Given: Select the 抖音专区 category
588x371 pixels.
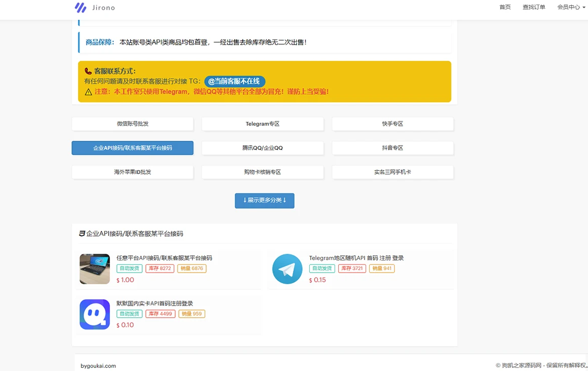Looking at the screenshot, I should click(393, 148).
